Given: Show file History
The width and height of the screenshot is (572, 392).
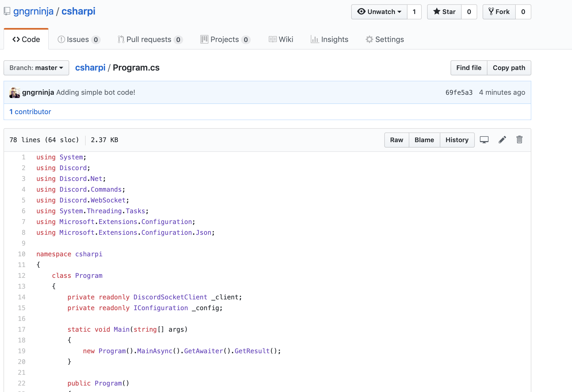Looking at the screenshot, I should click(x=457, y=140).
